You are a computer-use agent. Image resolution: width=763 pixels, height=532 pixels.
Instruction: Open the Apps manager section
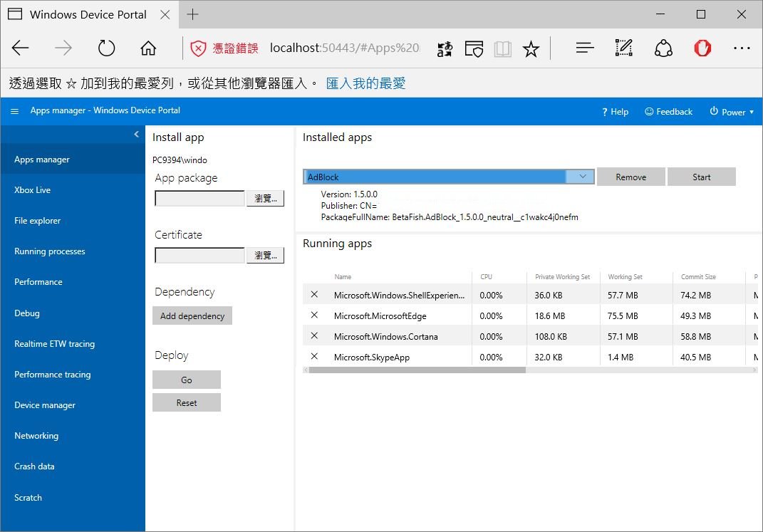[73, 159]
